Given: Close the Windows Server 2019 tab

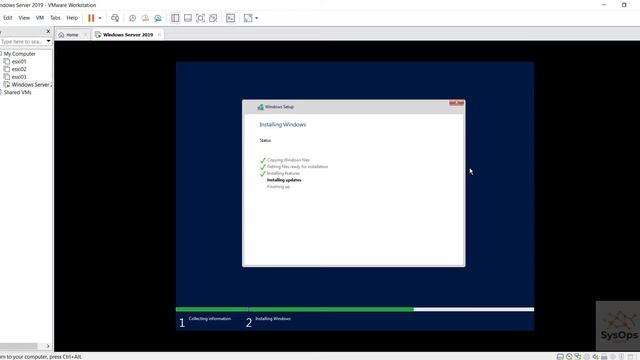Looking at the screenshot, I should 160,35.
